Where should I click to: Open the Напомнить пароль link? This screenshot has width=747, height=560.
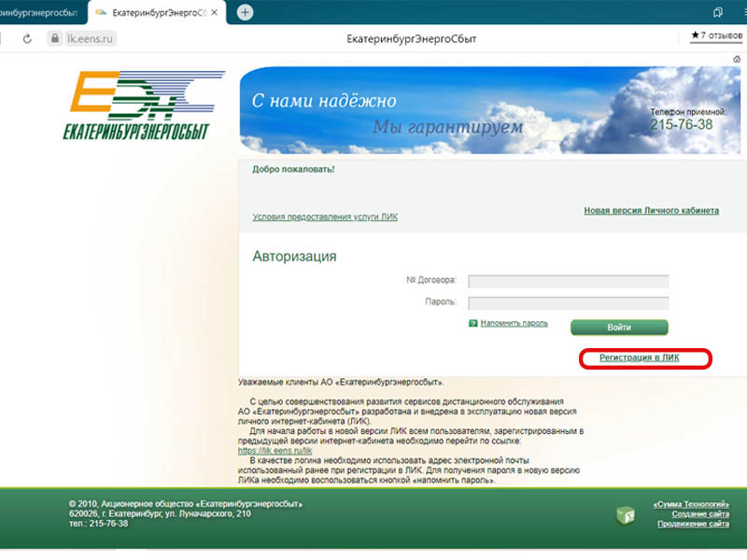coord(514,323)
